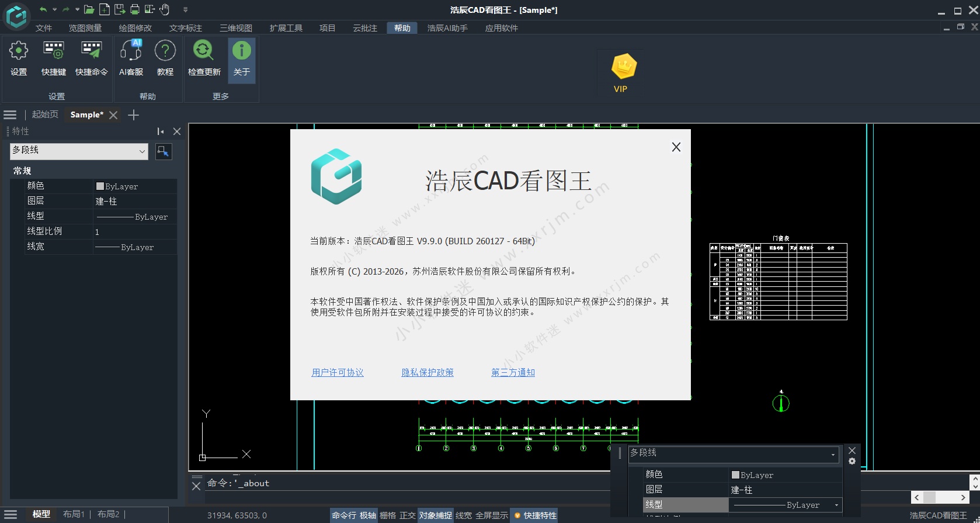980x523 pixels.
Task: Open the 览图测量 ribbon tab
Action: point(85,28)
